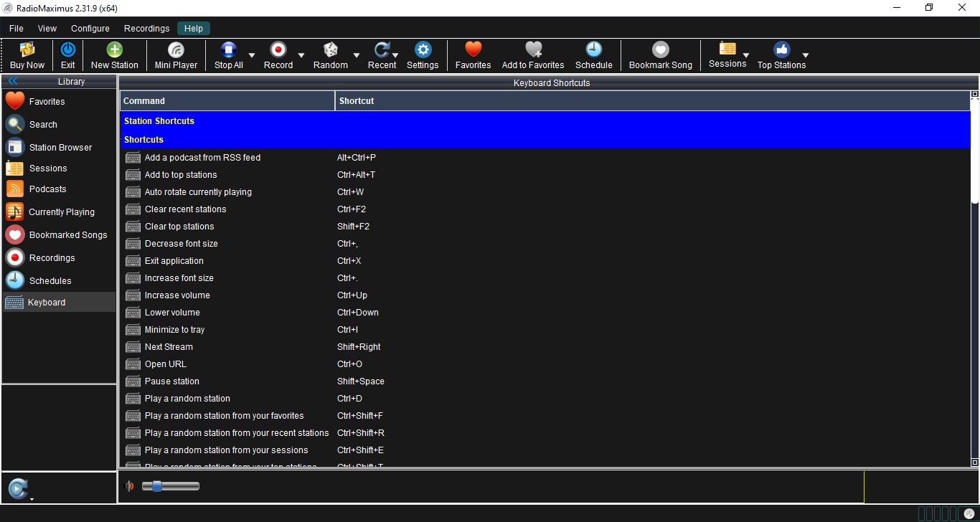Expand the Stop All dropdown arrow

[x=251, y=55]
